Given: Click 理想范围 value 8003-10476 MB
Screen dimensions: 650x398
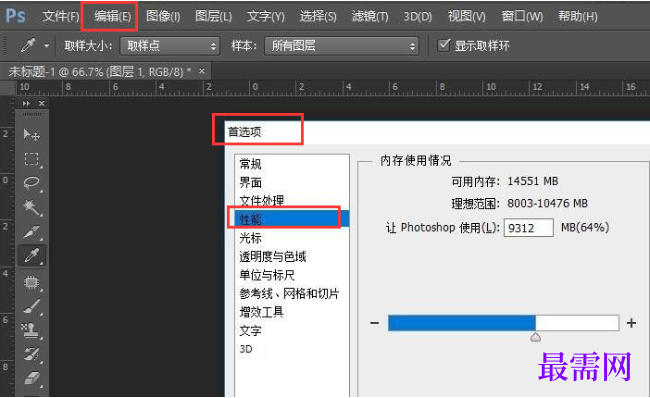Looking at the screenshot, I should [548, 204].
